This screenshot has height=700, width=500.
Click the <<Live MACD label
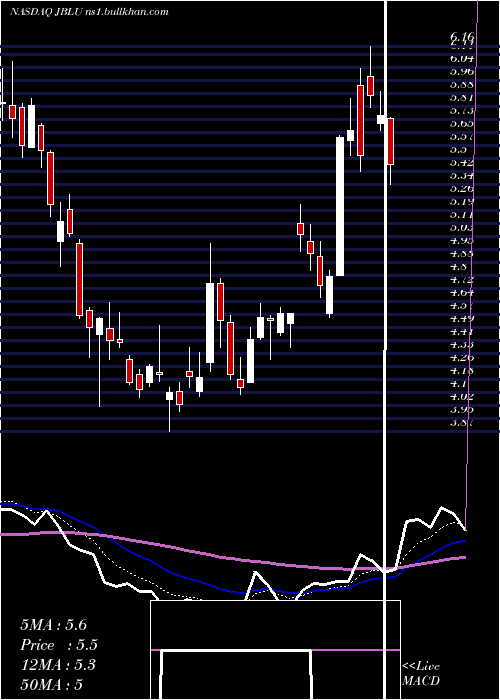pyautogui.click(x=421, y=674)
